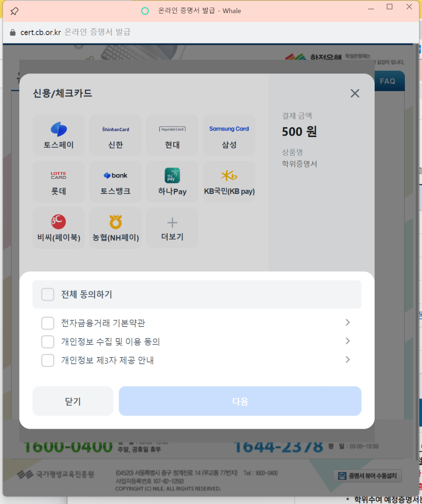Choose Hyundai Card (현대)
The width and height of the screenshot is (422, 504).
click(172, 135)
